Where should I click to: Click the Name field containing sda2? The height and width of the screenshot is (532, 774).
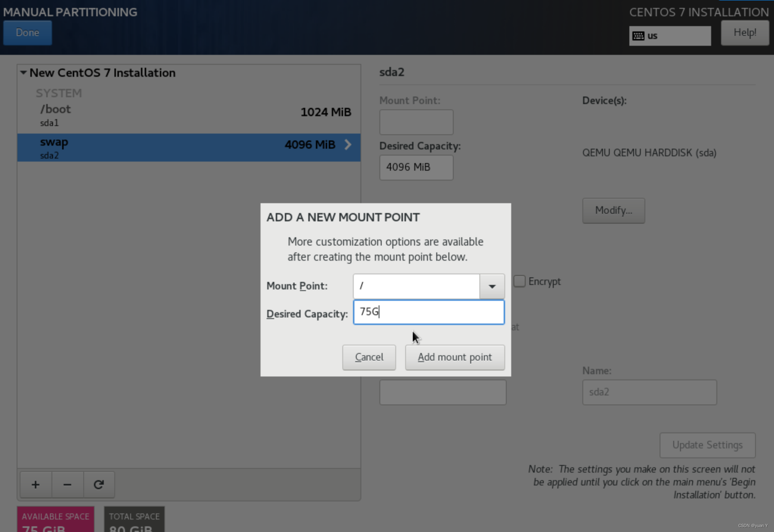coord(649,392)
